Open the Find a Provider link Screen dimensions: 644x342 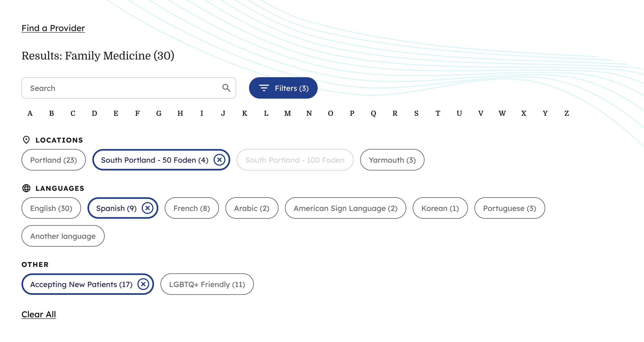[x=53, y=28]
